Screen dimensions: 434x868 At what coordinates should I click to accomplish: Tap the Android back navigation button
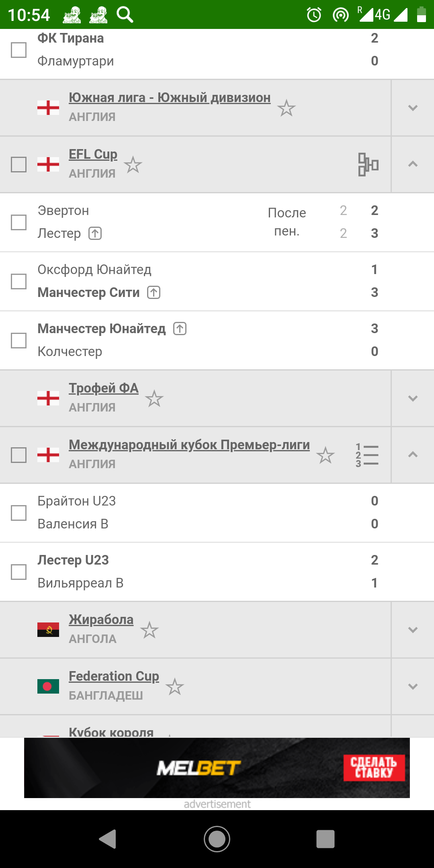[x=108, y=839]
